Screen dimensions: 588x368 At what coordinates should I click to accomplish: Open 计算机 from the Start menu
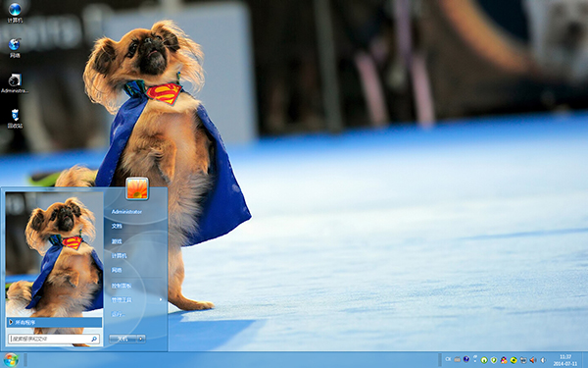click(x=119, y=256)
